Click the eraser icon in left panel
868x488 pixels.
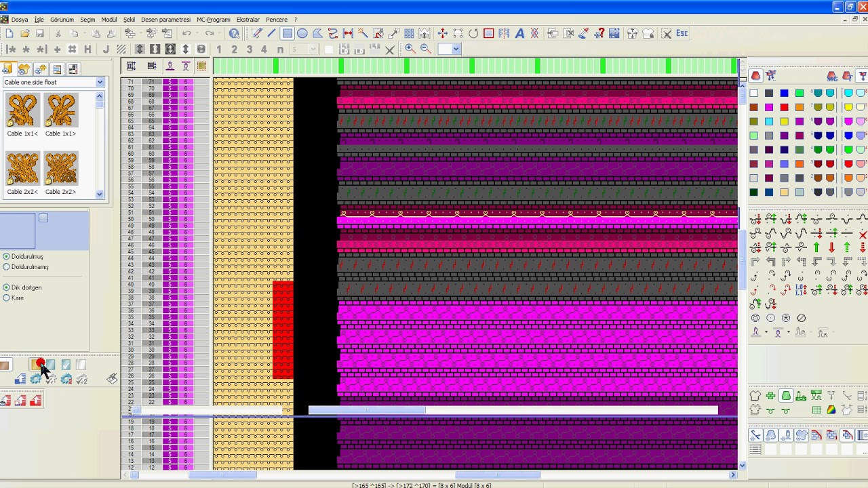click(x=112, y=379)
